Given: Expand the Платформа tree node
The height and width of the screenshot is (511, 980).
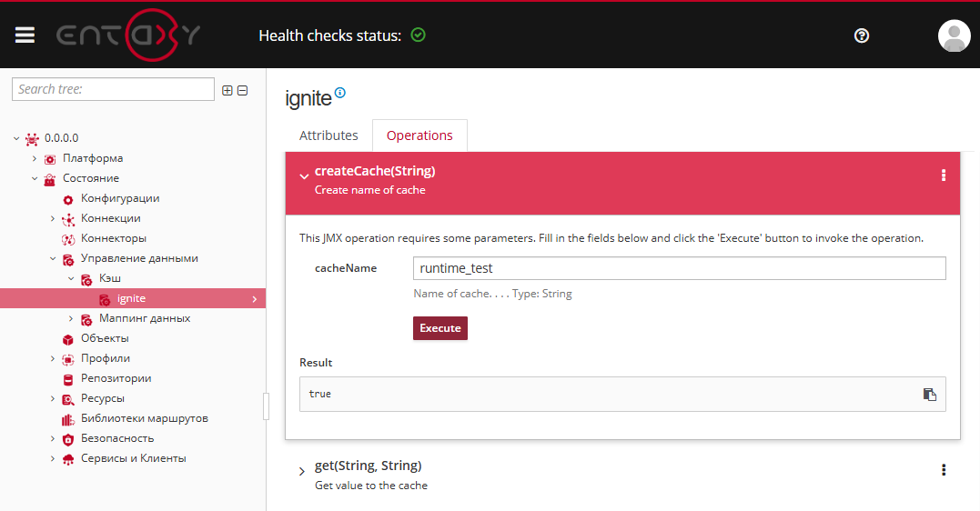Looking at the screenshot, I should point(35,158).
